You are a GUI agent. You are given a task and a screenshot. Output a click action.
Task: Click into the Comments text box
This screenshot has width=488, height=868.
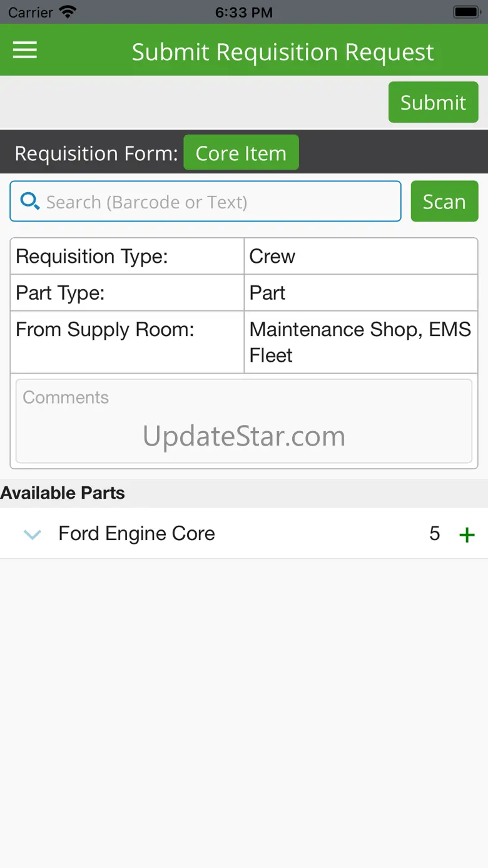coord(244,421)
